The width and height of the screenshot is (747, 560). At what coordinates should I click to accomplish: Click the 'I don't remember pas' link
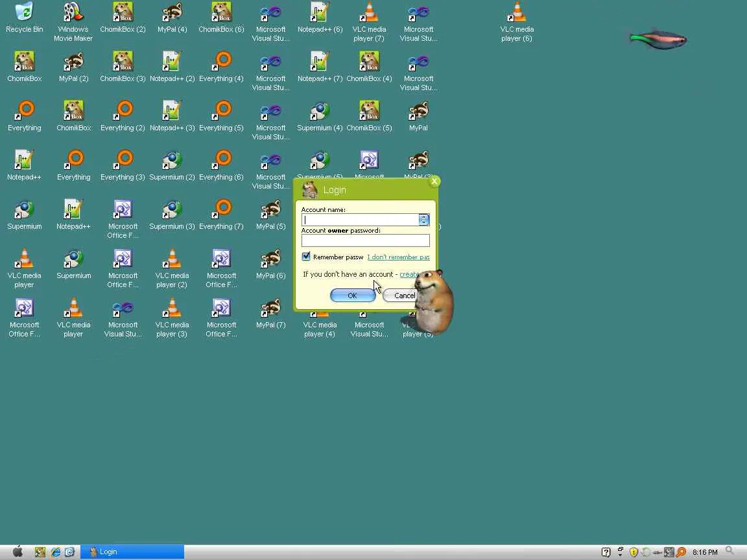pyautogui.click(x=398, y=257)
